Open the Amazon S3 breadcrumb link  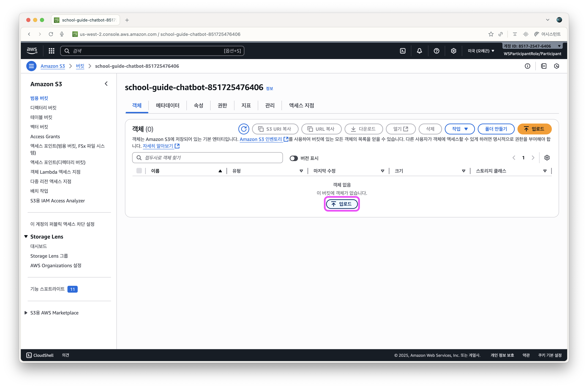53,66
